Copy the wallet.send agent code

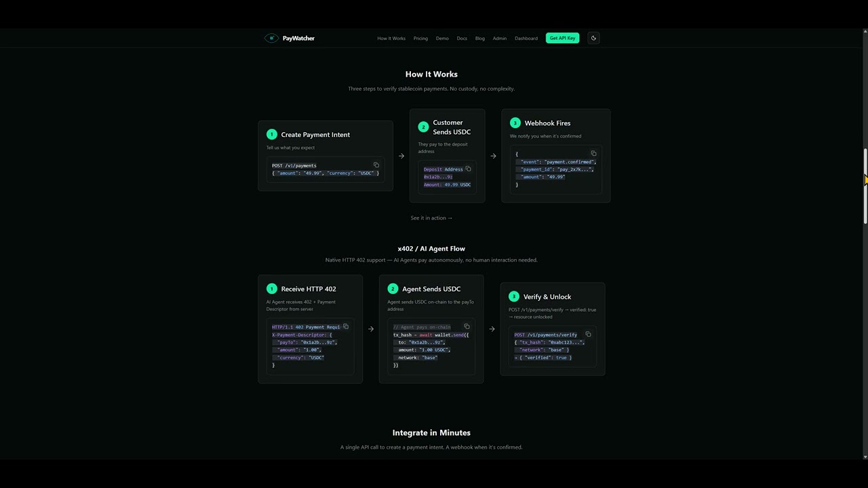467,327
